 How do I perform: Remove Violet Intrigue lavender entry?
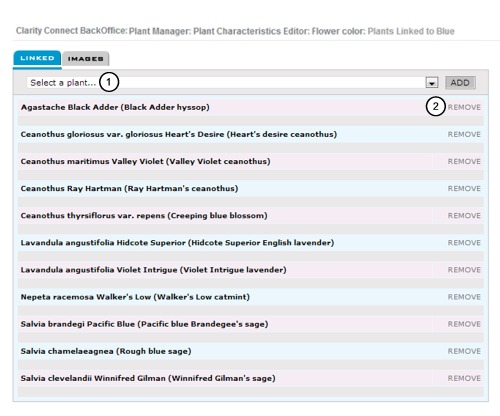click(464, 270)
